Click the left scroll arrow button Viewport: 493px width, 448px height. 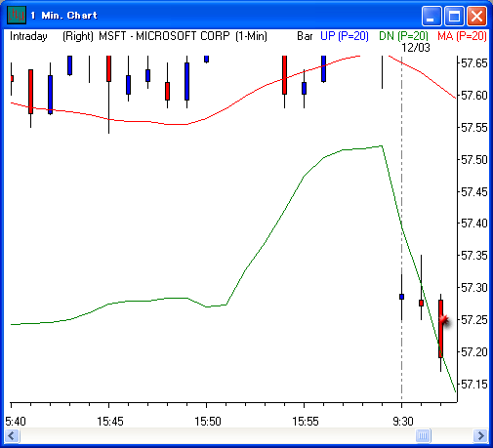[12, 435]
